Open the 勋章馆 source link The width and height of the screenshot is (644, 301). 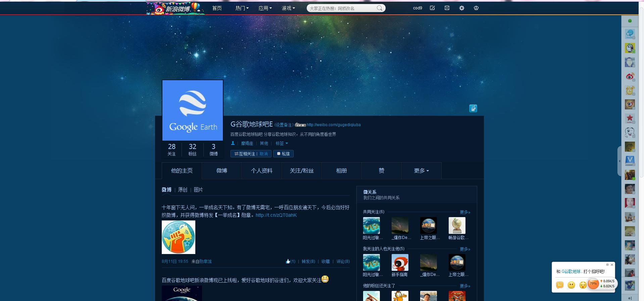click(205, 261)
